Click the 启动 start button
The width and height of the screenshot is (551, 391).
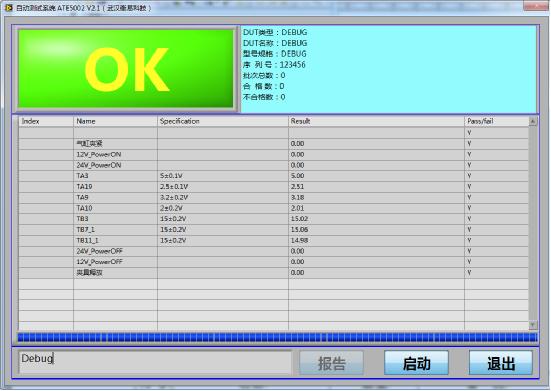click(416, 363)
